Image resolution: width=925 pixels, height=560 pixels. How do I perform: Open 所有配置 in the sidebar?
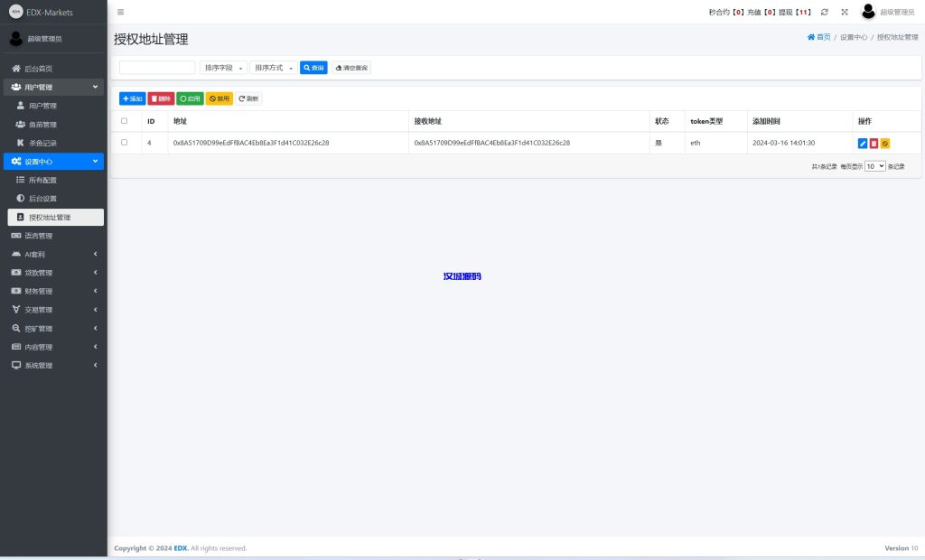tap(42, 180)
